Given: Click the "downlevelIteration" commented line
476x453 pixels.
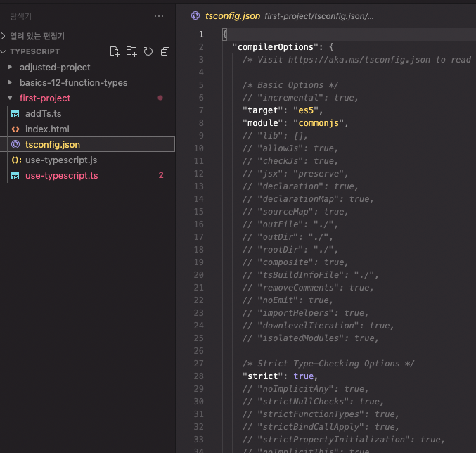Looking at the screenshot, I should point(318,326).
